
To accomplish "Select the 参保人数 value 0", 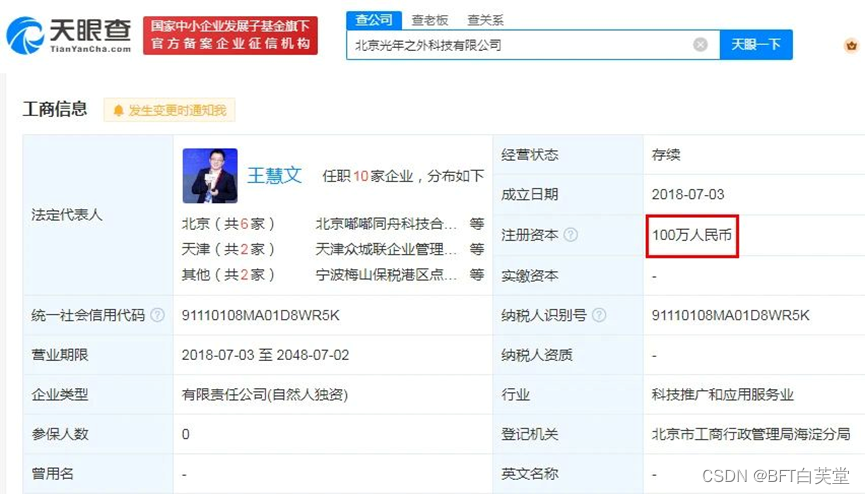I will click(185, 434).
